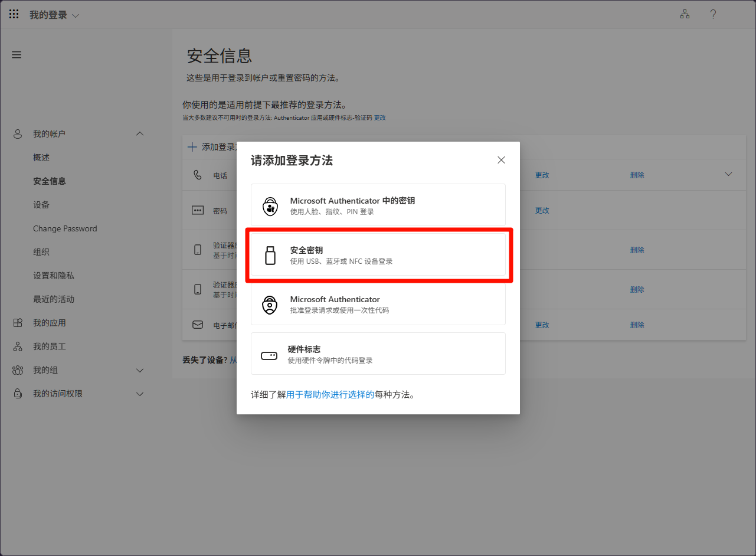Click 更改 in the 密码 row

(542, 211)
